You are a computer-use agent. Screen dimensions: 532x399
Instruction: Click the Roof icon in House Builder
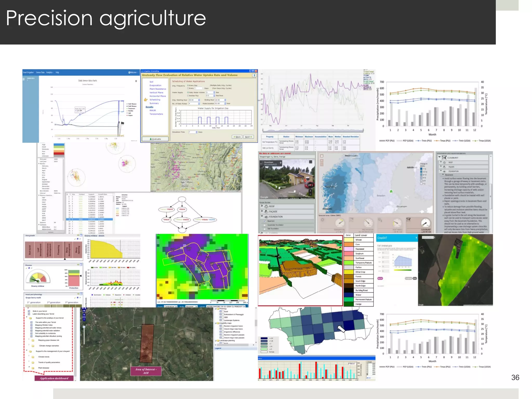coord(267,206)
